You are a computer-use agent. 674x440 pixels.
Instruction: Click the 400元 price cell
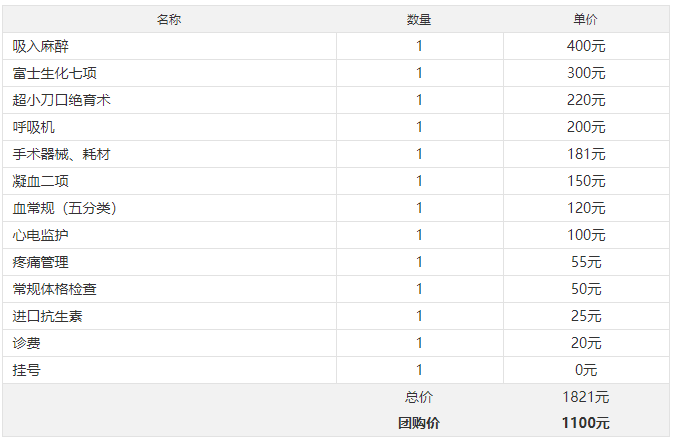pos(586,46)
